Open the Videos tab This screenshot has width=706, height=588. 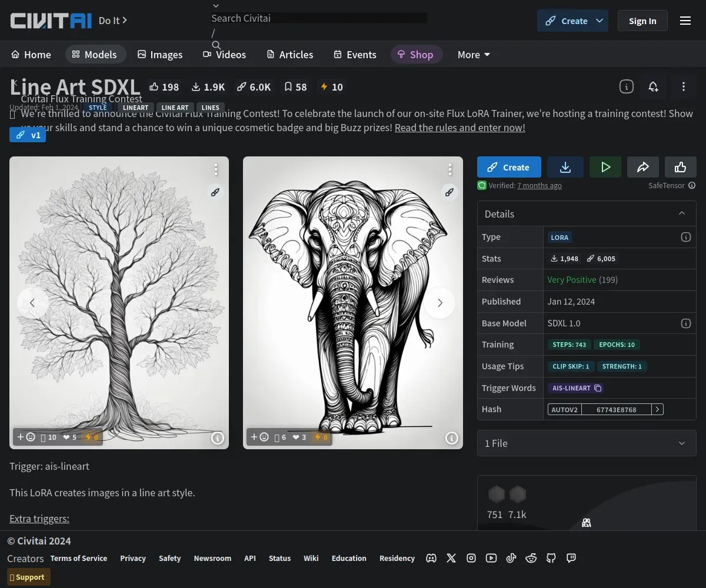[225, 55]
